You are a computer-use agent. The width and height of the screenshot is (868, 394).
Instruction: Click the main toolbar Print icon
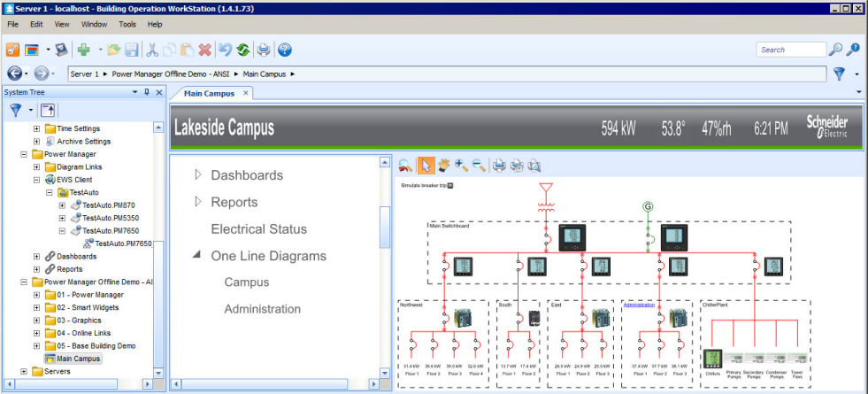[264, 50]
